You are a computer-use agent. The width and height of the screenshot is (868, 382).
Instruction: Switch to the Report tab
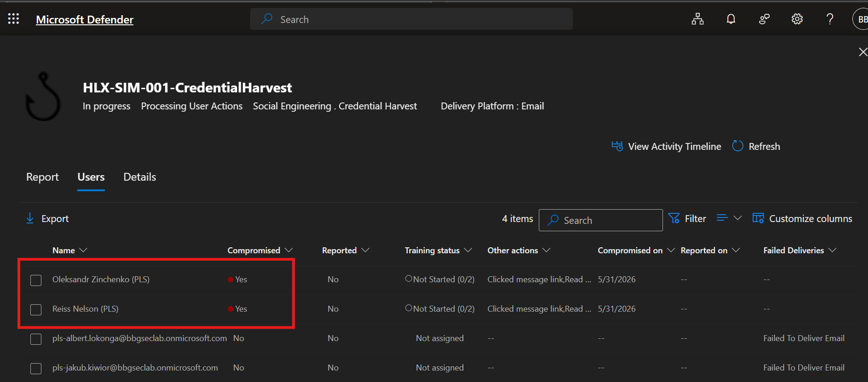point(42,177)
